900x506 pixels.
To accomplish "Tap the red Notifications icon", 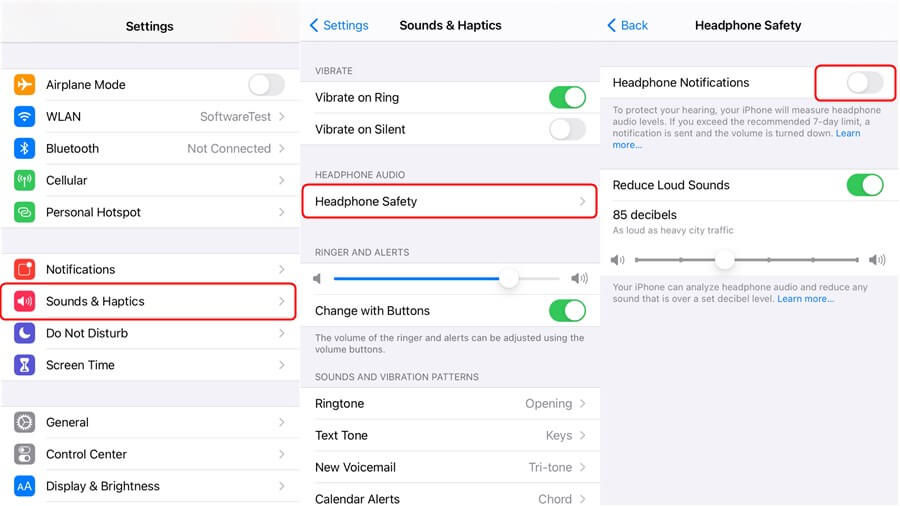I will point(24,269).
